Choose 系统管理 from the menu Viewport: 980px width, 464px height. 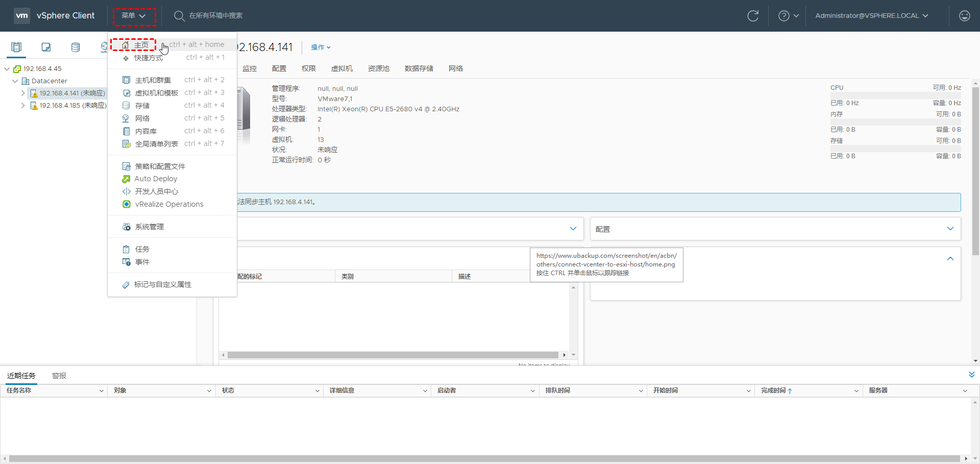pyautogui.click(x=149, y=227)
